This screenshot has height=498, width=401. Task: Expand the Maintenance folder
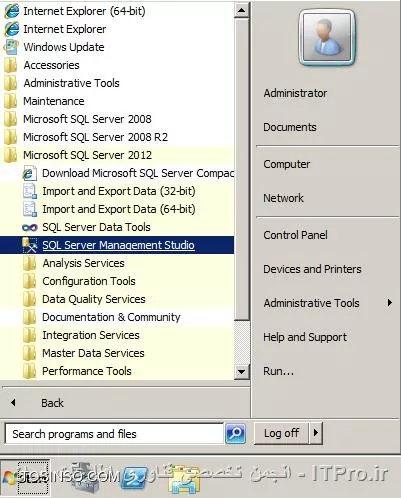117,101
